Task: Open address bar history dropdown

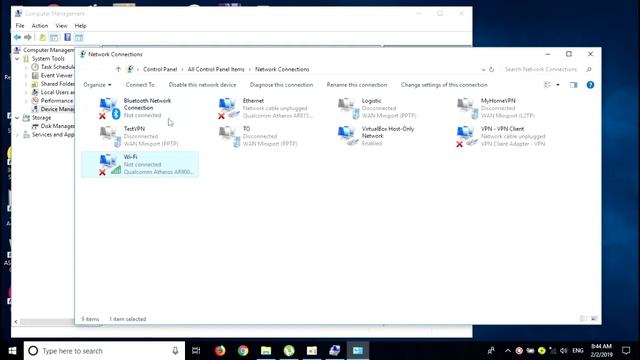Action: (483, 69)
